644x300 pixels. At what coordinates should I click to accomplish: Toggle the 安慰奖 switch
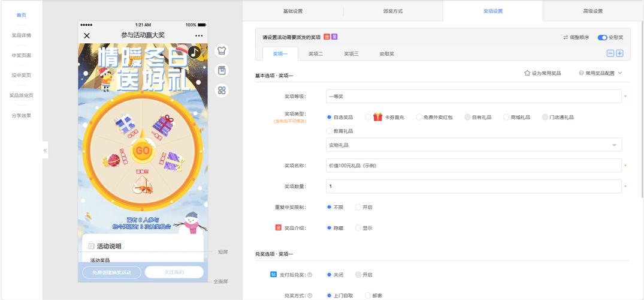(602, 37)
